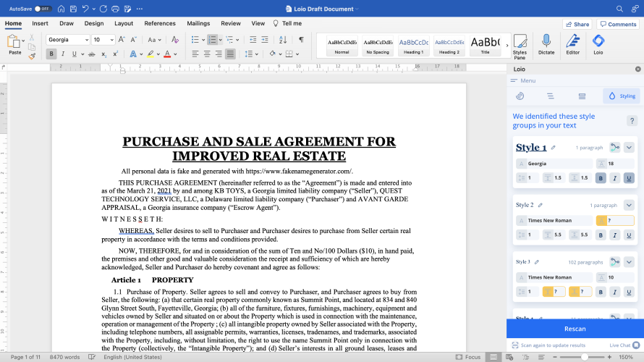Expand the Style 2 group chevron
This screenshot has width=644, height=362.
[x=629, y=206]
